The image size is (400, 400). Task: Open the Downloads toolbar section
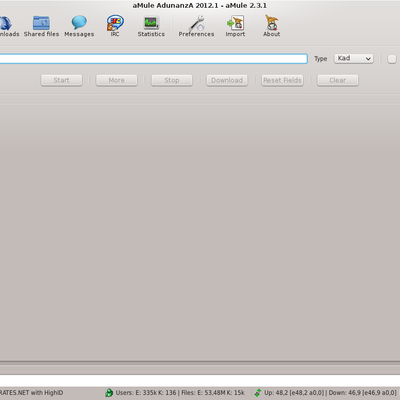point(7,26)
